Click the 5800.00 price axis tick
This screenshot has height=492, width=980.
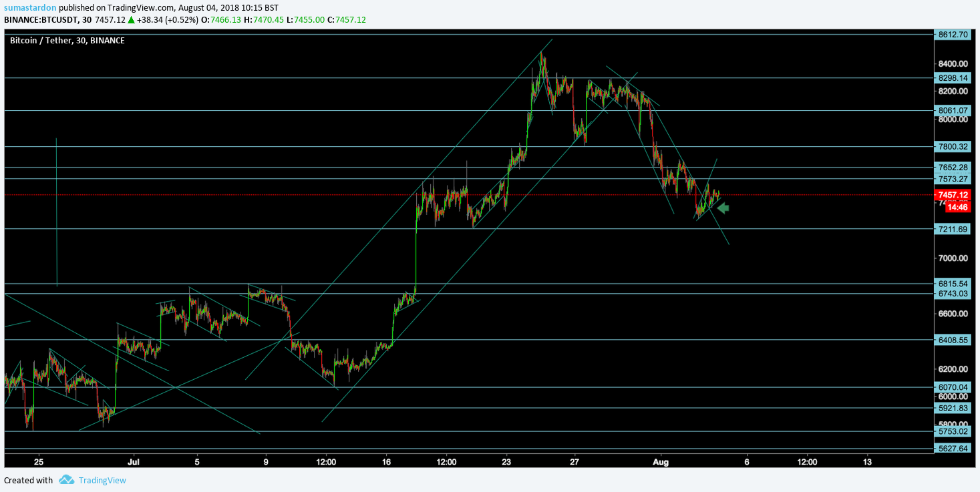point(953,424)
